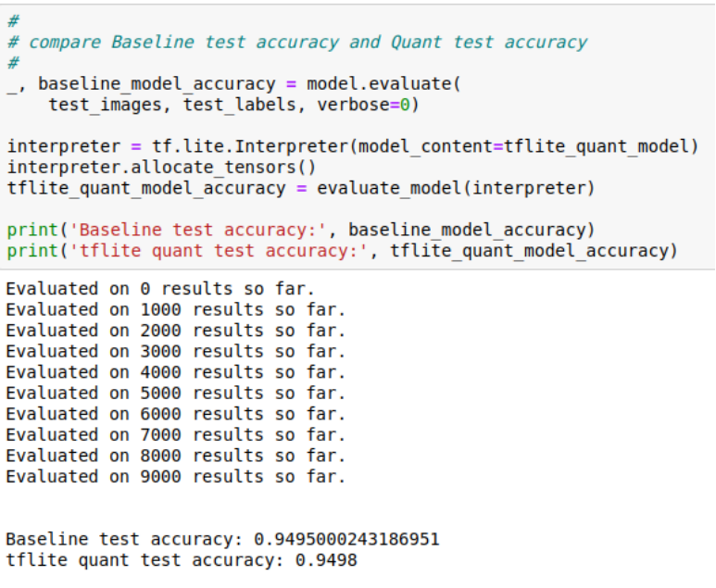
Task: Click the print statement for tflite quant accuracy
Action: (x=342, y=251)
